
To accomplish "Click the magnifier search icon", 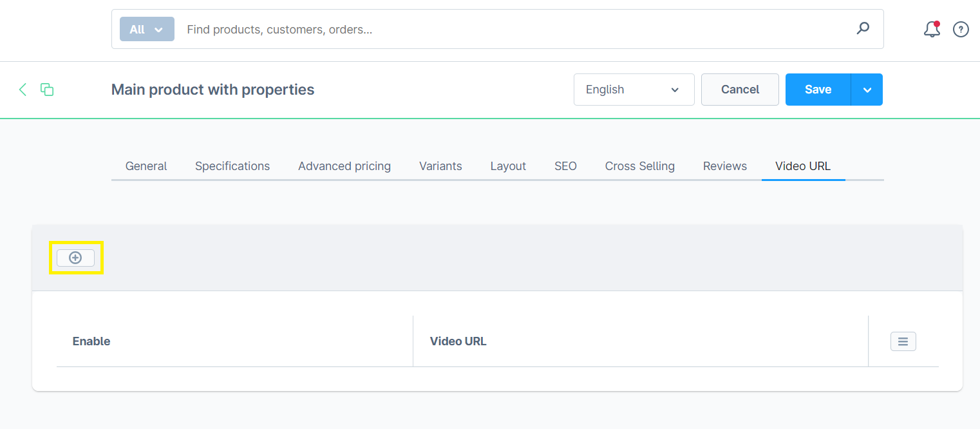I will [x=863, y=29].
